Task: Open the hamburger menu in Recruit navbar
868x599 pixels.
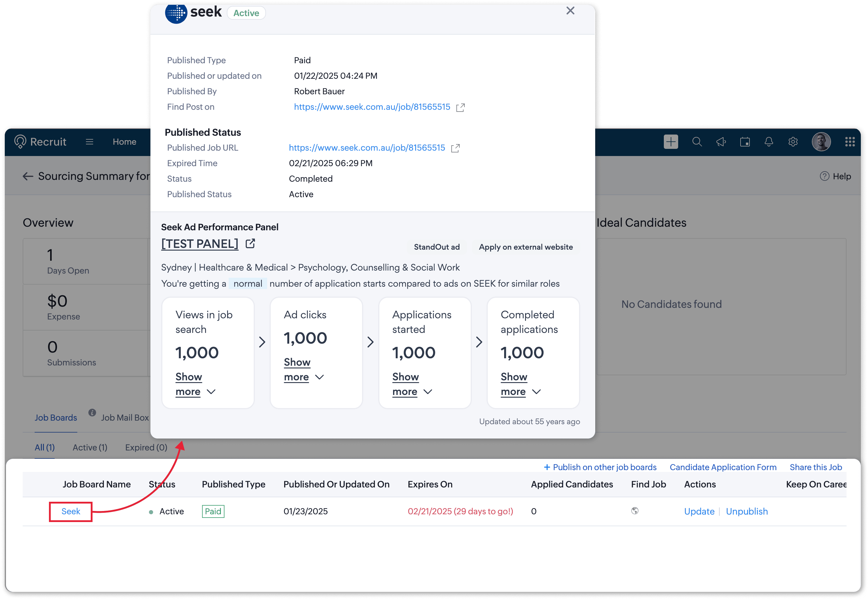Action: click(89, 142)
